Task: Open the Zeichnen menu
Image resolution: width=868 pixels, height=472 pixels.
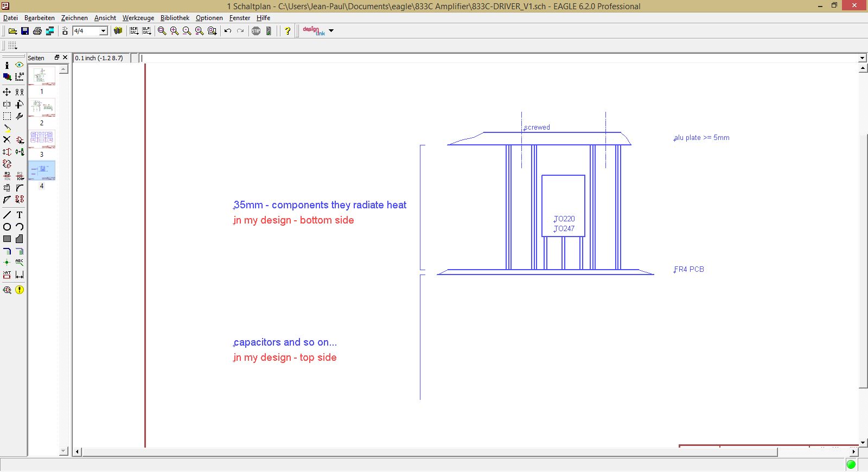Action: 74,18
